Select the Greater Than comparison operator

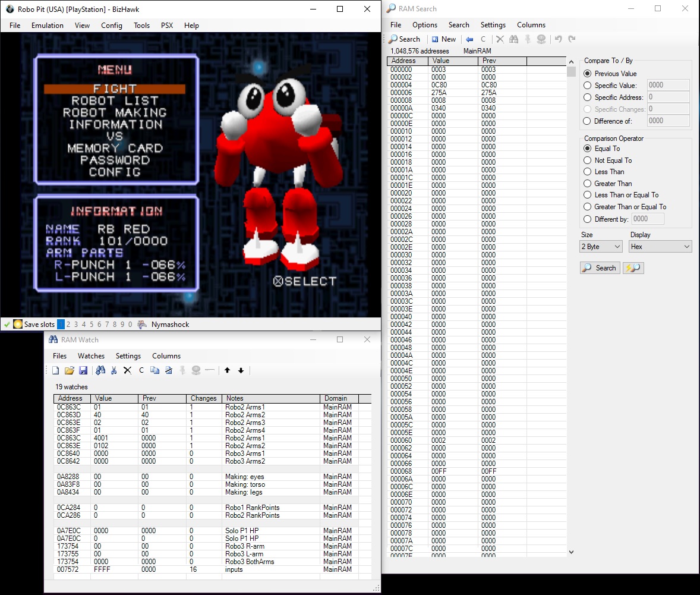(588, 184)
